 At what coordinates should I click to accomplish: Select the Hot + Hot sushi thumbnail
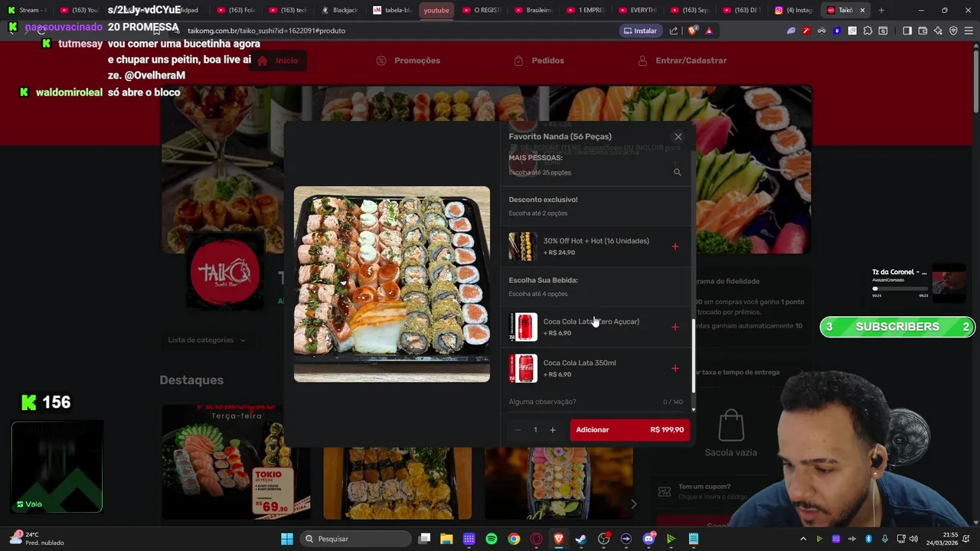point(524,246)
